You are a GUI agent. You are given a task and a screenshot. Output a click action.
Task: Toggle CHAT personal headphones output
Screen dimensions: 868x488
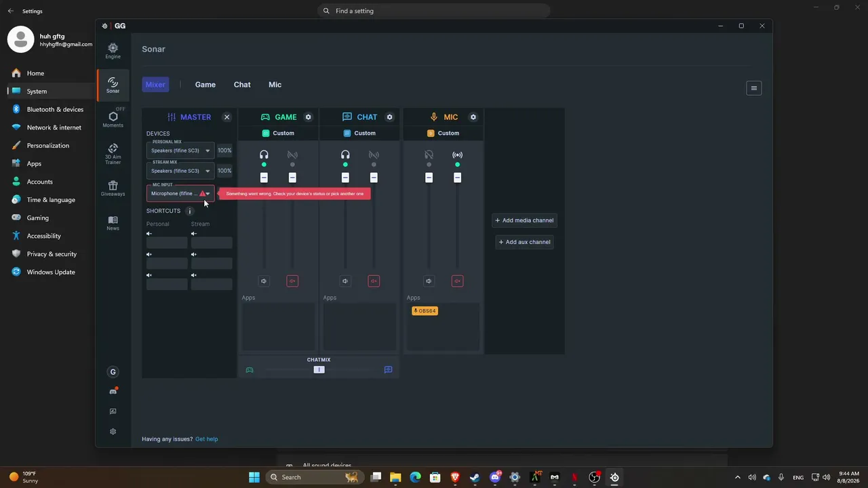(345, 155)
